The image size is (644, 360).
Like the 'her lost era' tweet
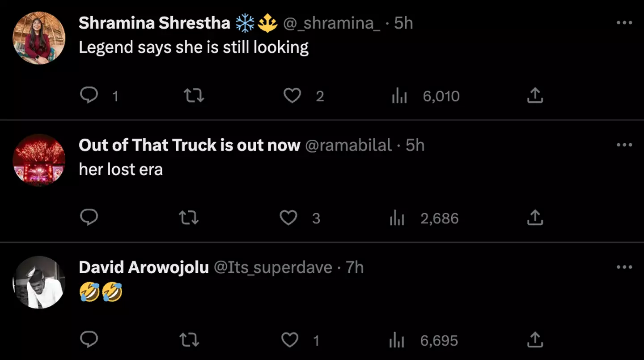point(288,218)
